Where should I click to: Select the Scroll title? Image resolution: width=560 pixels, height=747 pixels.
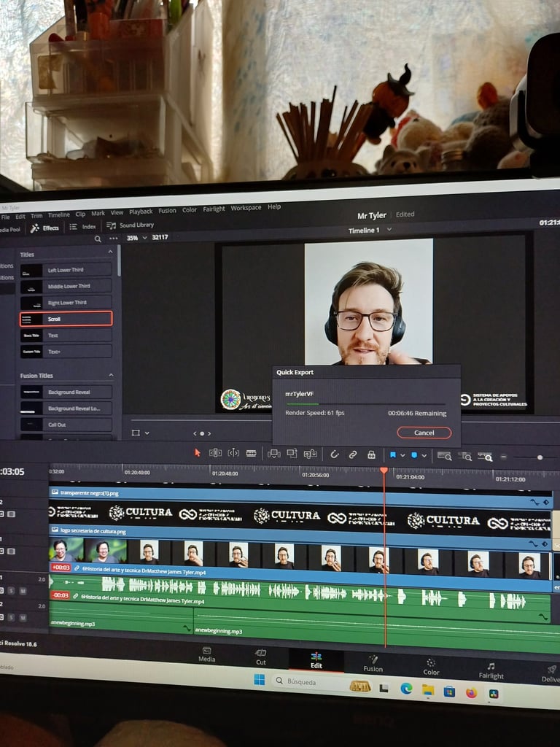pos(66,319)
